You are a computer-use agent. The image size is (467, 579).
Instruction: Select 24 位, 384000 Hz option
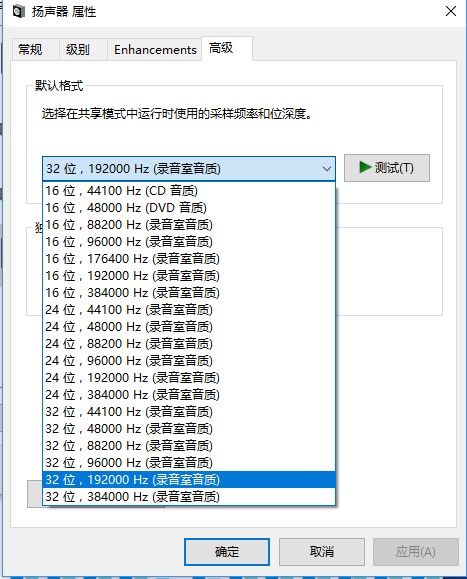(189, 394)
